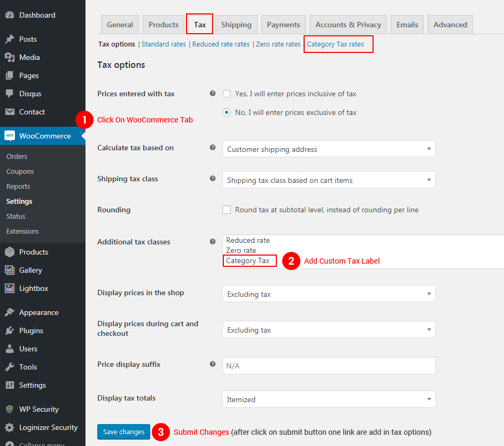Screen dimensions: 504x446
Task: Select the Tax settings tab
Action: 199,25
